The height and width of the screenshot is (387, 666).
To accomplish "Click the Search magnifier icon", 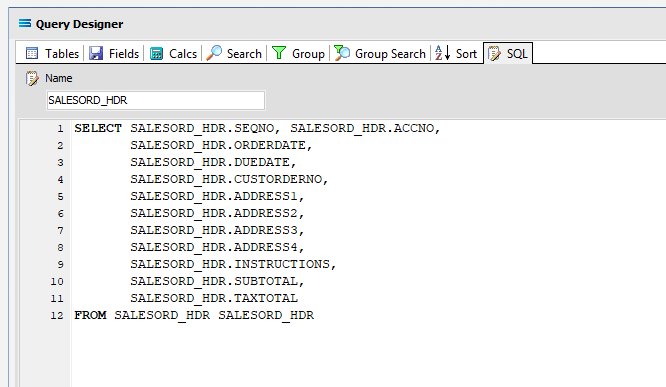I will click(x=214, y=53).
